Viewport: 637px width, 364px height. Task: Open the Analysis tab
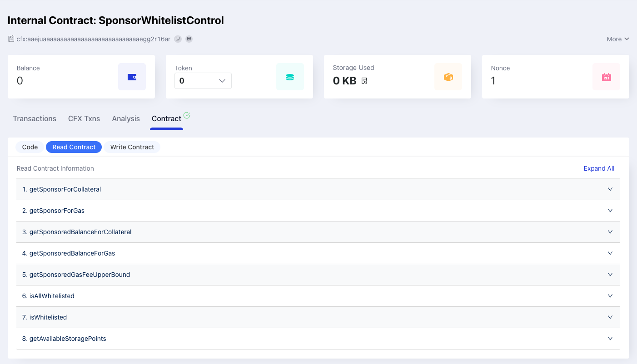click(x=126, y=118)
